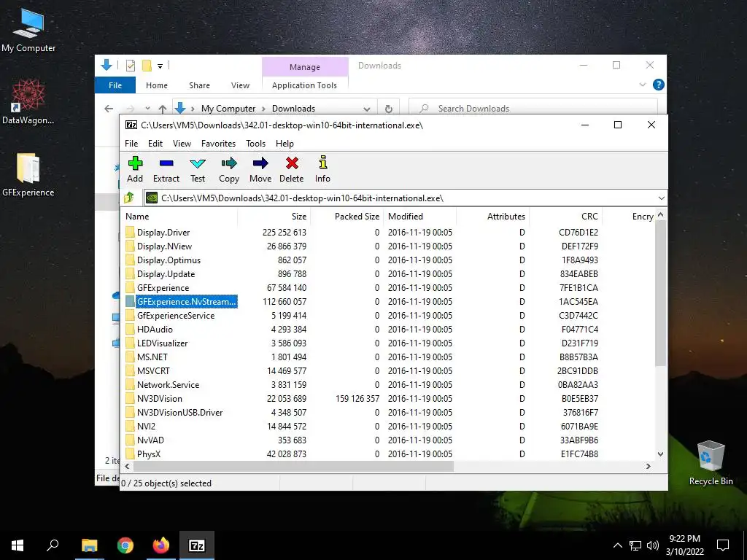Select the MS.NET folder
The width and height of the screenshot is (747, 560).
coord(152,357)
